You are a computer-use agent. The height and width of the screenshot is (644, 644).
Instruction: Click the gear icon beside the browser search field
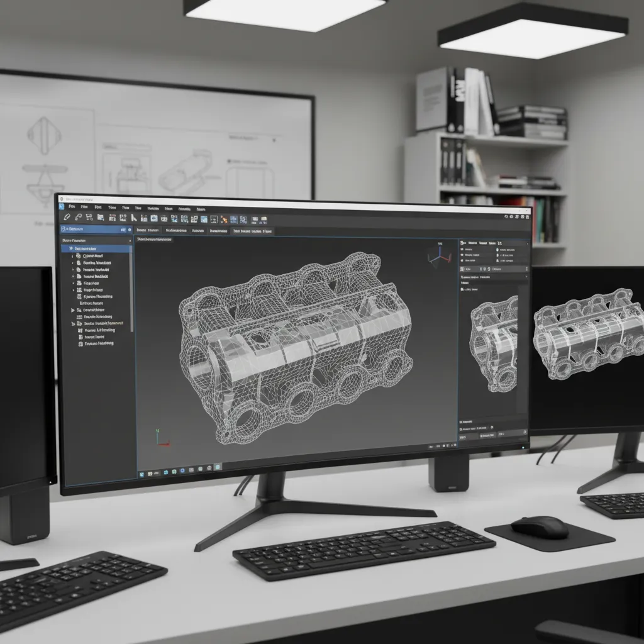[x=130, y=230]
